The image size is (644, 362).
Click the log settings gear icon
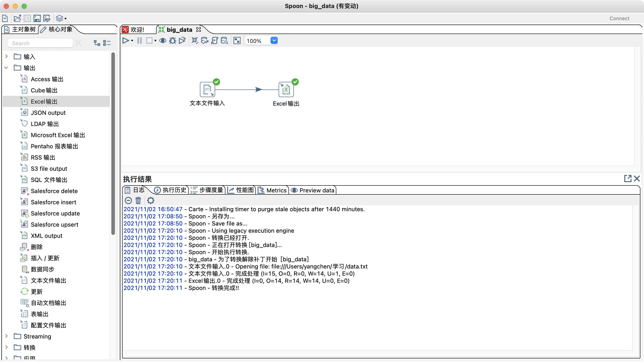pos(150,200)
